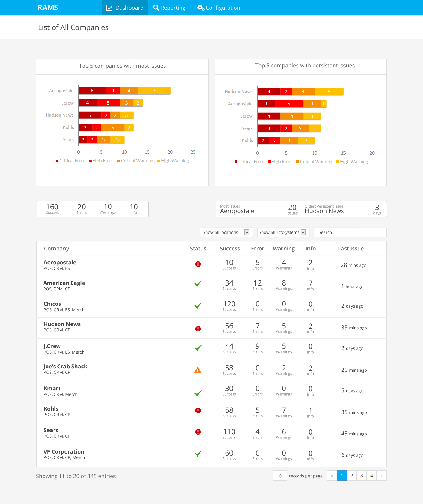The height and width of the screenshot is (504, 423).
Task: Open the Dashboard tab
Action: (125, 8)
